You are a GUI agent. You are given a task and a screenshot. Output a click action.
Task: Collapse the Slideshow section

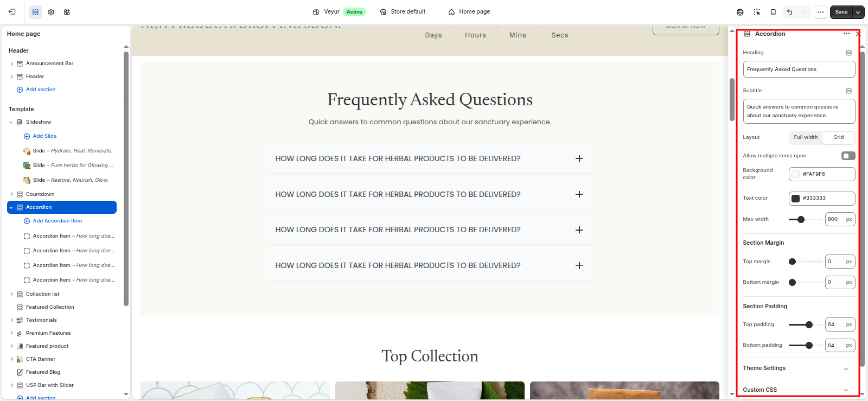click(11, 122)
